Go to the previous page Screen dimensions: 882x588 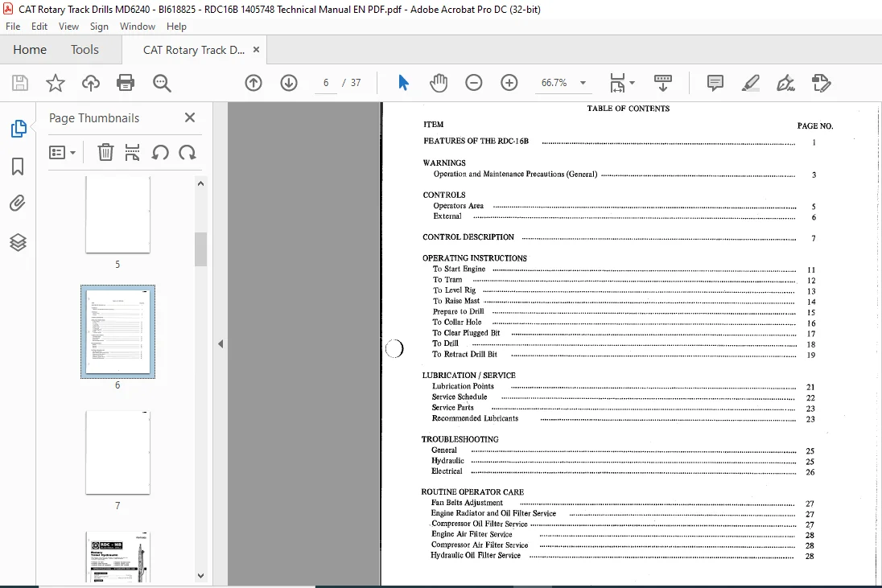(x=253, y=83)
